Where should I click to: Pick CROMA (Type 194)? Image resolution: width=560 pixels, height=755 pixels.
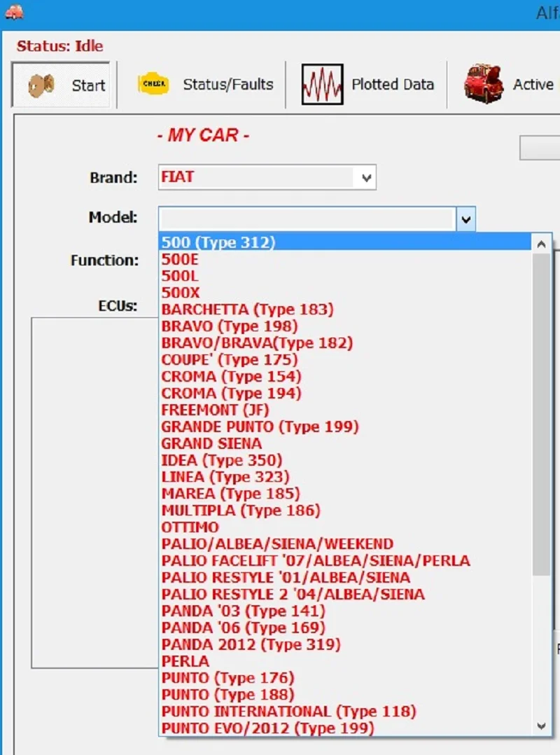click(x=344, y=393)
